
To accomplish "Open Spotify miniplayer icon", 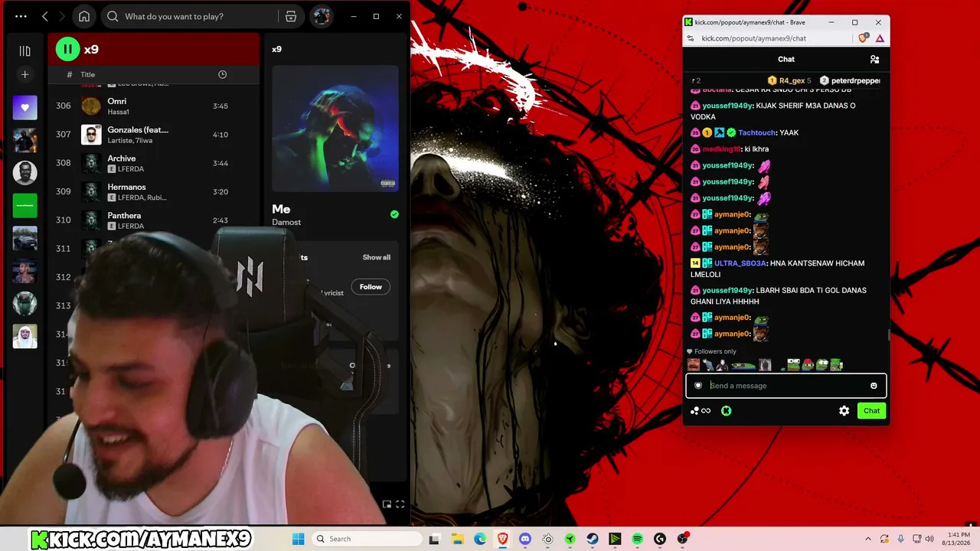I will (x=387, y=504).
